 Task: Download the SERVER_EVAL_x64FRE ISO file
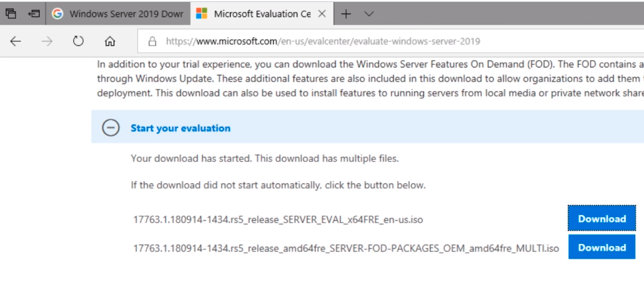coord(602,218)
